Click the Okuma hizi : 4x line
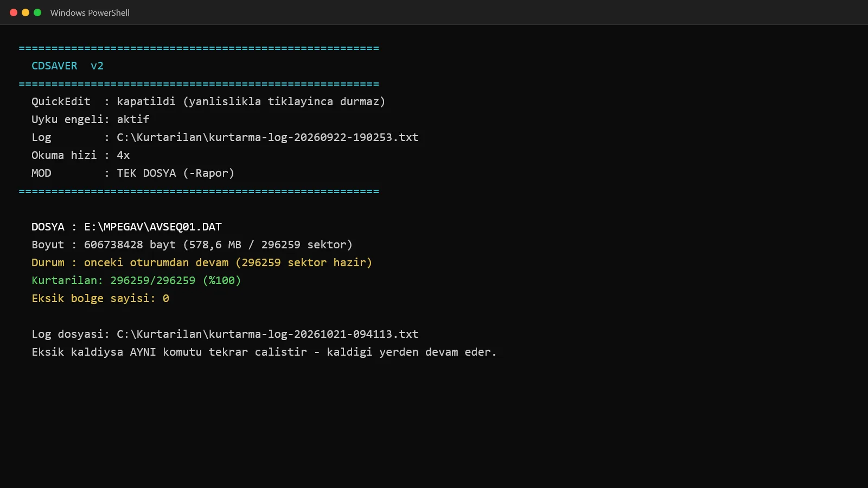 click(80, 155)
